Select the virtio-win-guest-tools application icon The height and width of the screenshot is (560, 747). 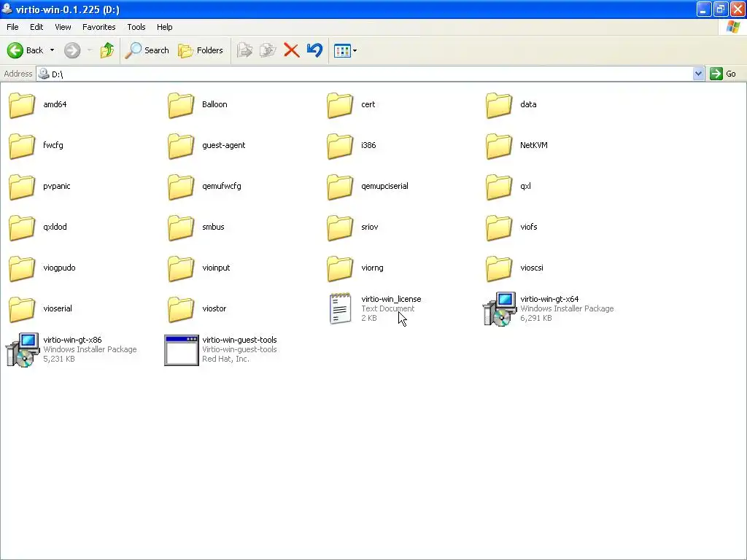(x=181, y=350)
